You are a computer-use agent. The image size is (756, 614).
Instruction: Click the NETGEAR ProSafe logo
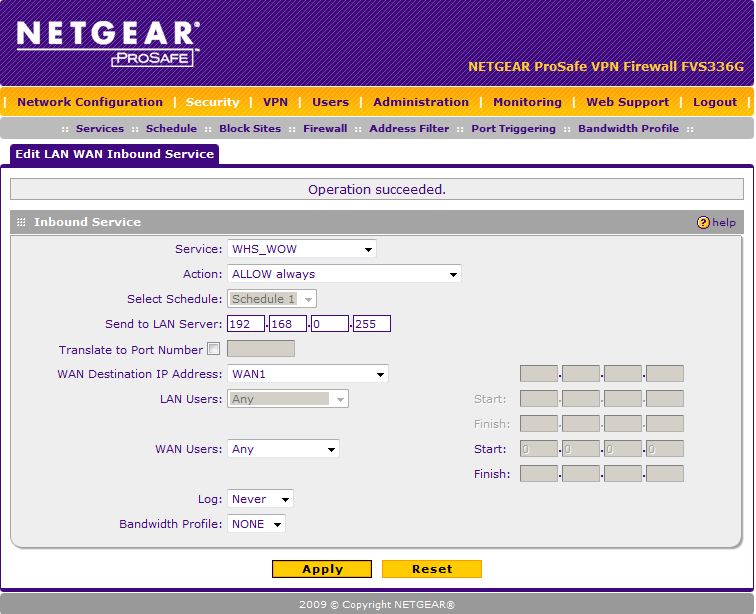coord(108,43)
